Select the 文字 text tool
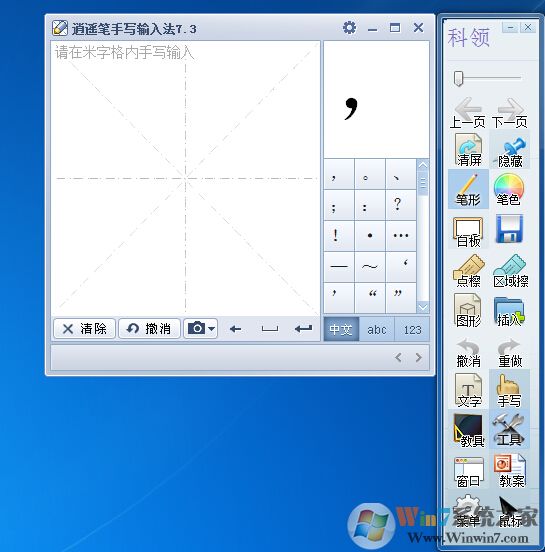The width and height of the screenshot is (545, 552). tap(468, 391)
